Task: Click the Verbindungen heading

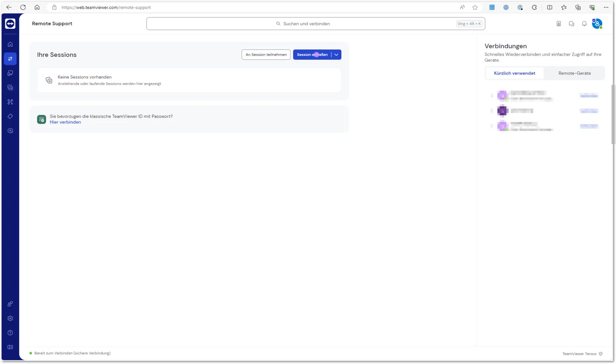Action: [x=506, y=46]
